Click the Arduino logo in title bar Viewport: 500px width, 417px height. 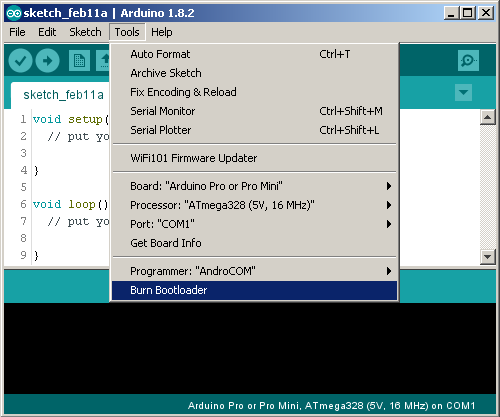coord(14,13)
